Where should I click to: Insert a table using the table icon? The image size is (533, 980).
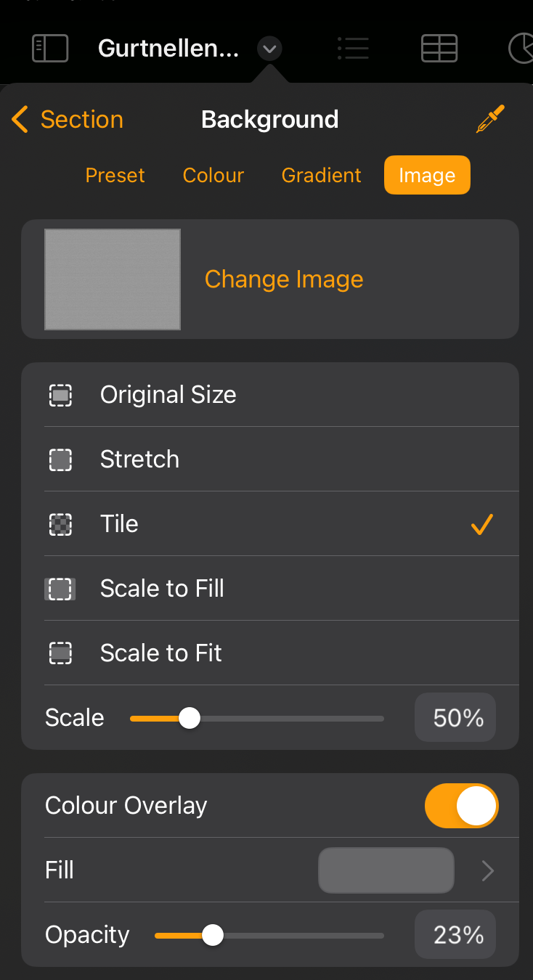pyautogui.click(x=439, y=49)
